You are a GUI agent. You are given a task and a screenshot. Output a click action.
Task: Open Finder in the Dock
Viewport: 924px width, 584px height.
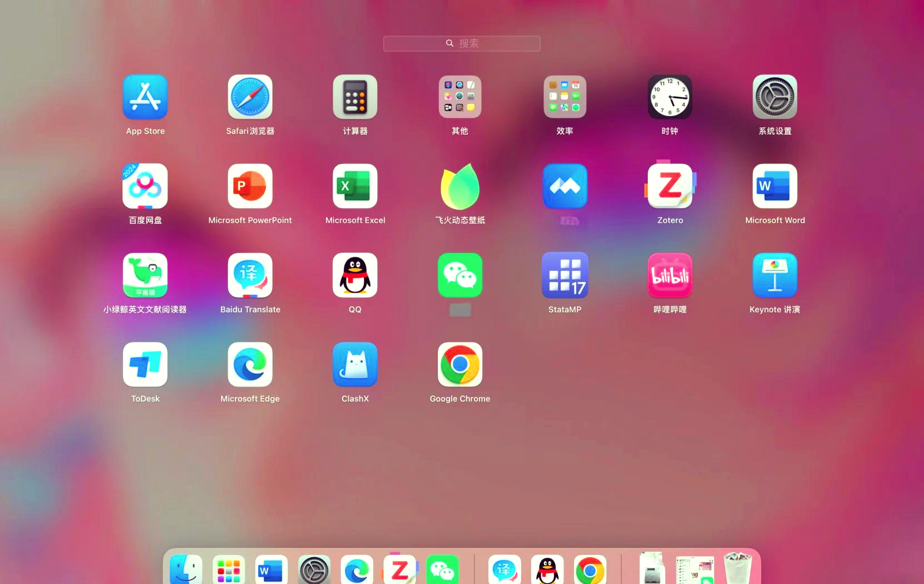click(x=186, y=570)
